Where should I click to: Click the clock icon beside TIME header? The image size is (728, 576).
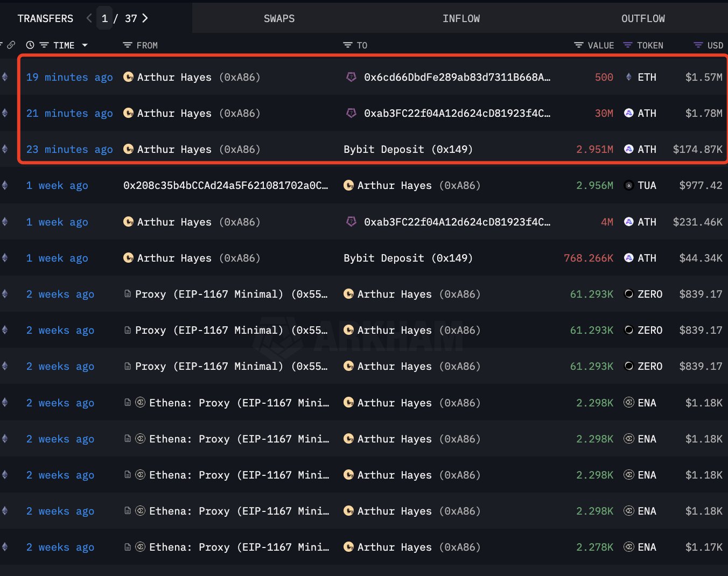tap(30, 45)
